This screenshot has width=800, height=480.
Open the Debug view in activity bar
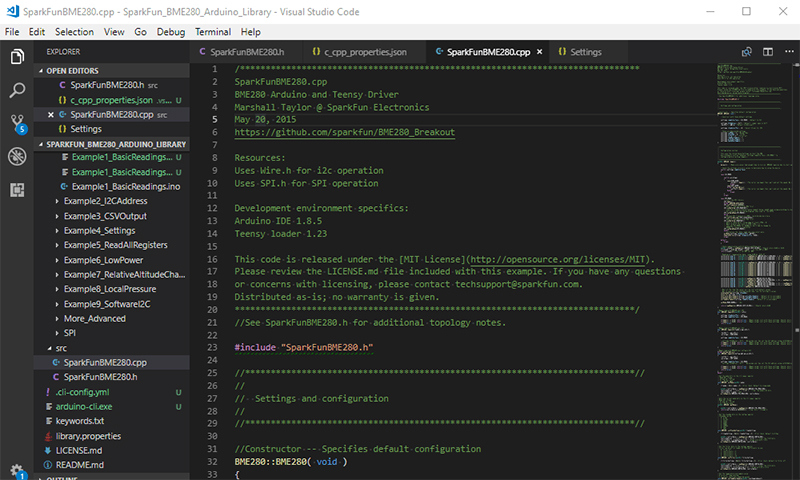tap(17, 157)
